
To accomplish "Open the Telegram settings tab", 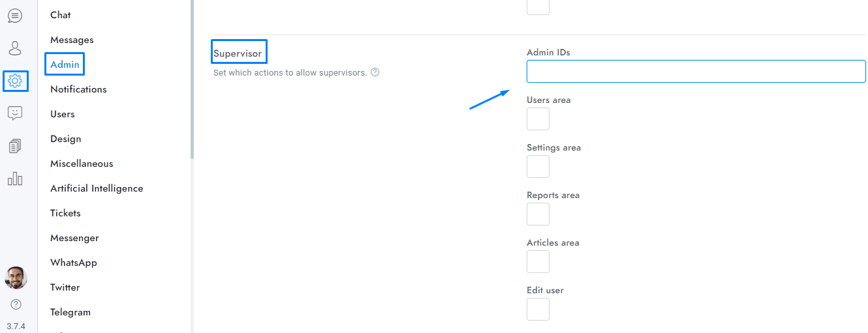I will [x=70, y=312].
